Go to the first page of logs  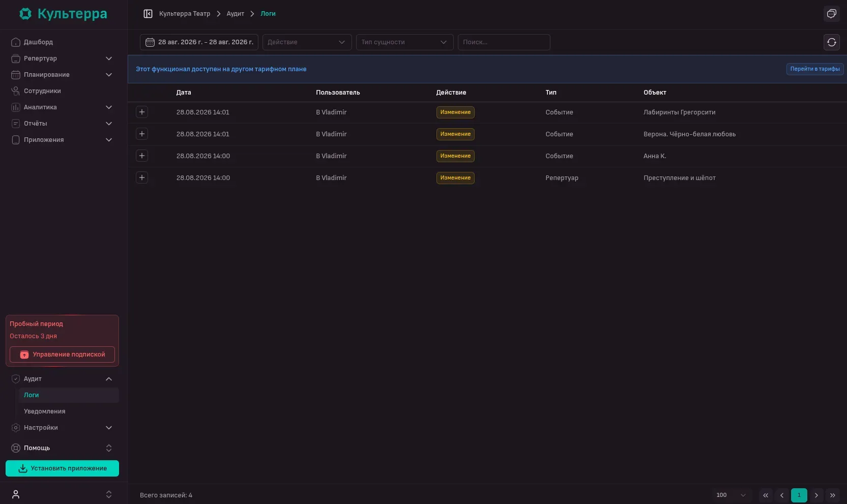click(x=766, y=495)
